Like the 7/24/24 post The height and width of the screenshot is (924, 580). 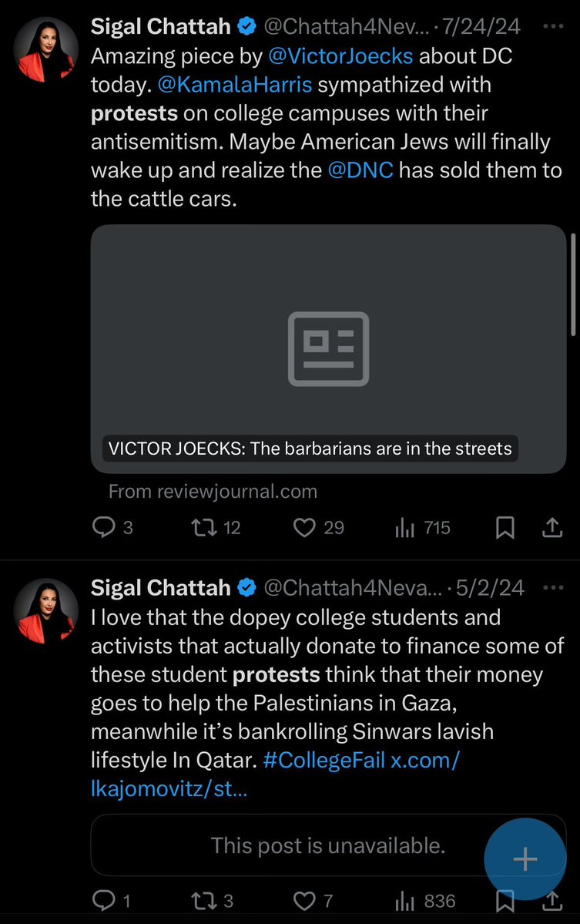pos(306,528)
